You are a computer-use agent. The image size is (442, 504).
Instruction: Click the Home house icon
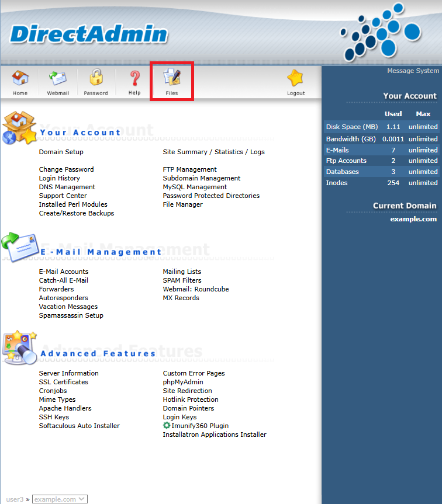(20, 78)
